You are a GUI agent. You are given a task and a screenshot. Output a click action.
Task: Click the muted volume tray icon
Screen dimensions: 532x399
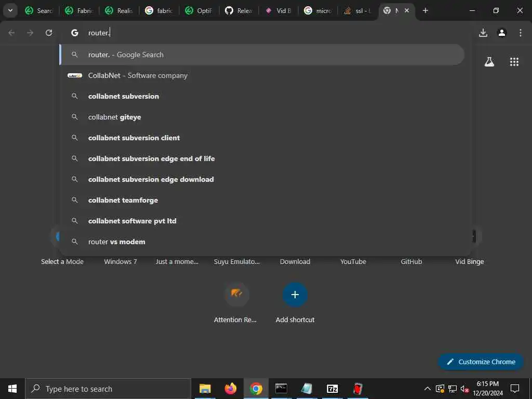click(464, 389)
